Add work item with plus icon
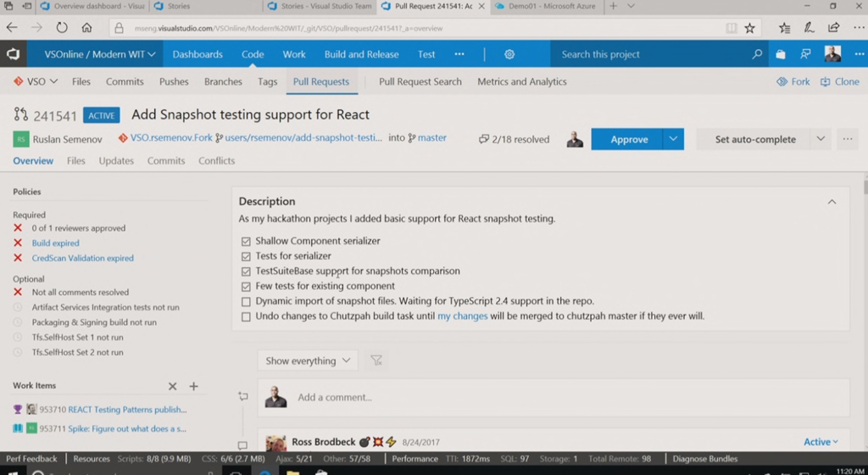The image size is (868, 475). 194,387
